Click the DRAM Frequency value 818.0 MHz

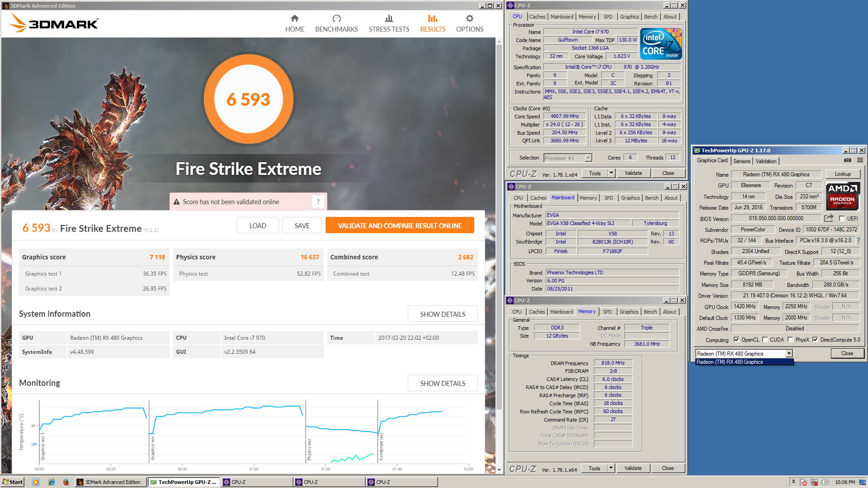[613, 363]
